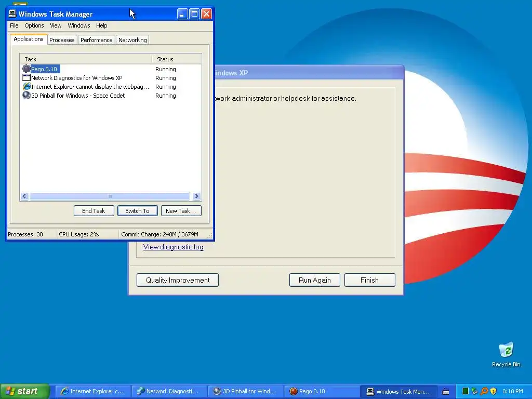Click the horizontal scrollbar left arrow
Viewport: 532px width, 399px height.
click(24, 196)
